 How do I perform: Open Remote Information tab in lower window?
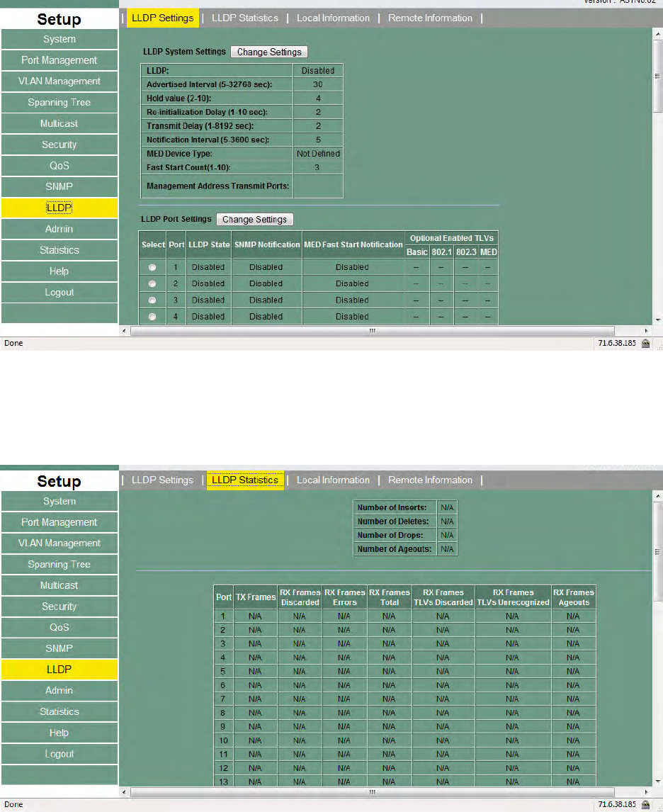pos(430,480)
